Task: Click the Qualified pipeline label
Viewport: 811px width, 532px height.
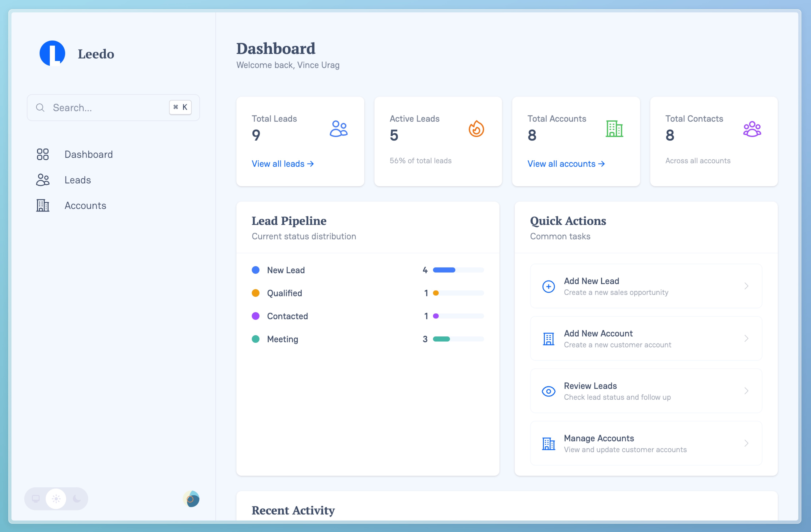Action: pos(284,293)
